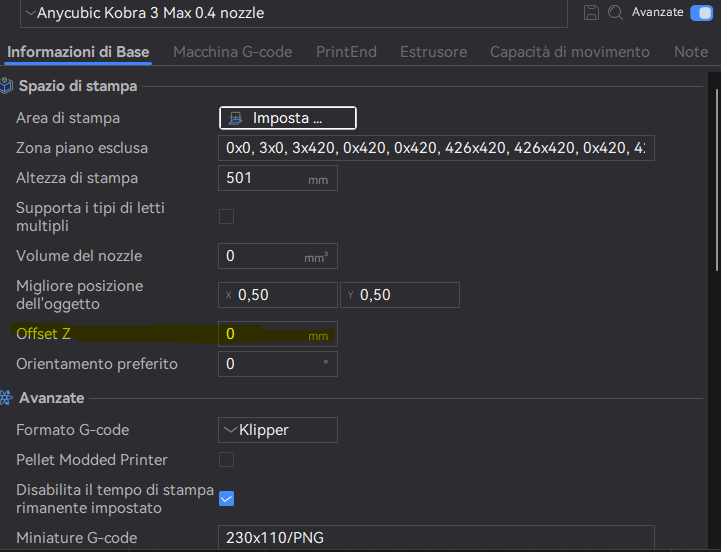Image resolution: width=721 pixels, height=552 pixels.
Task: Uncheck Disabilita il tempo di stampa rimanente
Action: [x=226, y=499]
